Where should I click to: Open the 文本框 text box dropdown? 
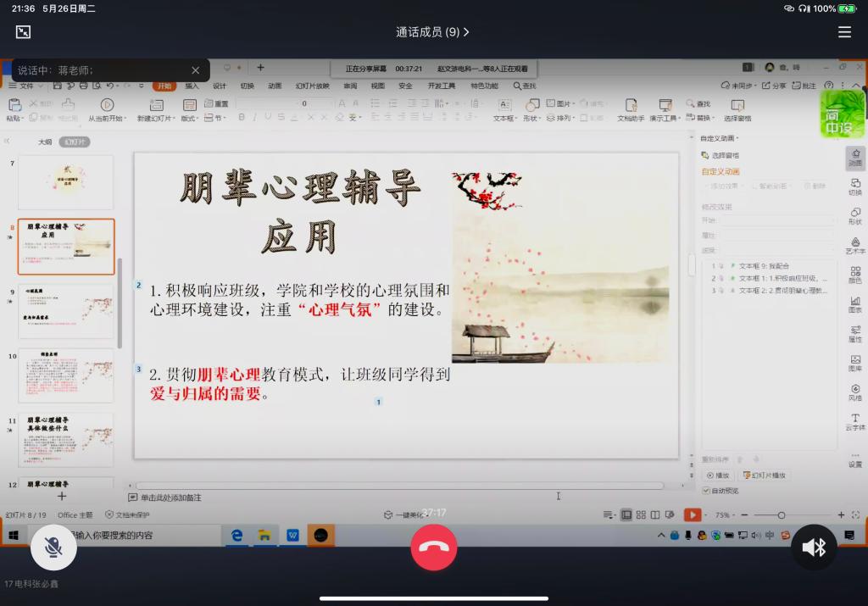coord(504,118)
